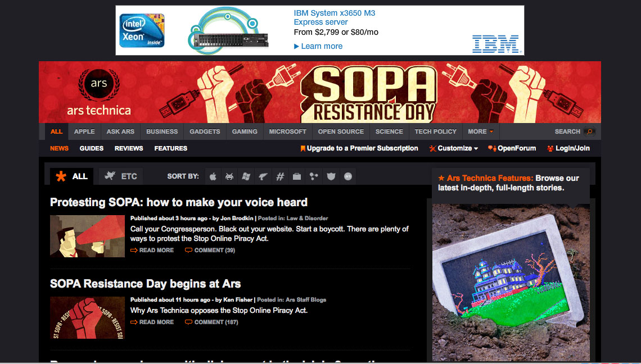Open the Ars Staff Blogs category link

(306, 299)
